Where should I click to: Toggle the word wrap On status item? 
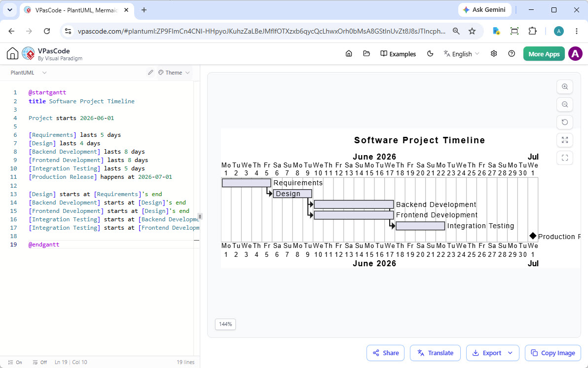[x=15, y=363]
